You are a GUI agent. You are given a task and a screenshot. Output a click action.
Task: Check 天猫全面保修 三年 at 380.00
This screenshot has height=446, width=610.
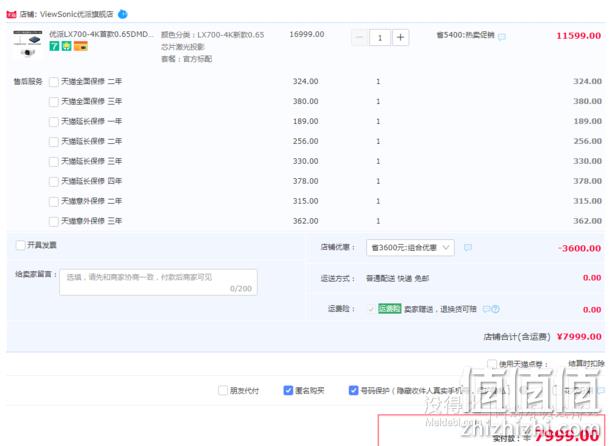[x=54, y=102]
